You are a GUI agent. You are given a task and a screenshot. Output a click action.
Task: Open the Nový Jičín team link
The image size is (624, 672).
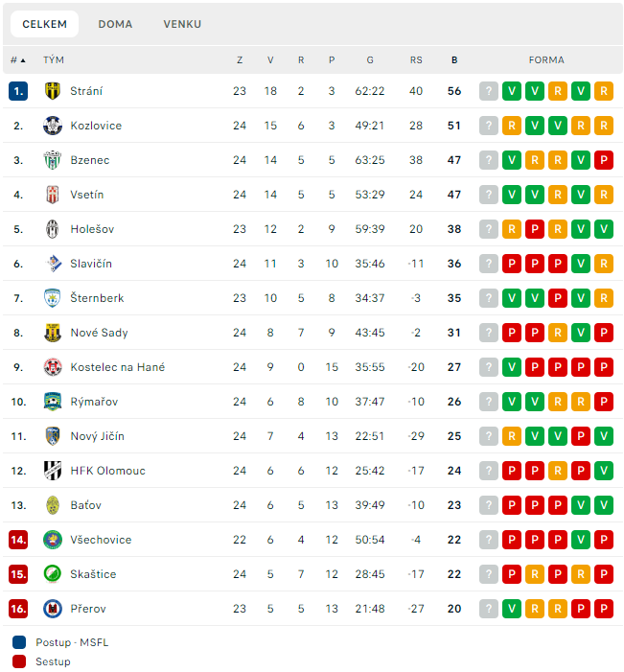click(x=97, y=436)
